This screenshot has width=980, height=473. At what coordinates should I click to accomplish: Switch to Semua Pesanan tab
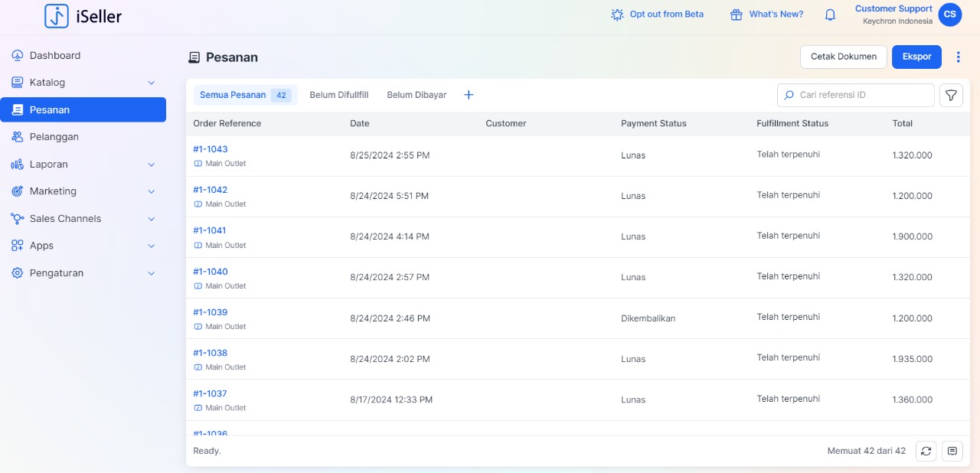(x=245, y=95)
